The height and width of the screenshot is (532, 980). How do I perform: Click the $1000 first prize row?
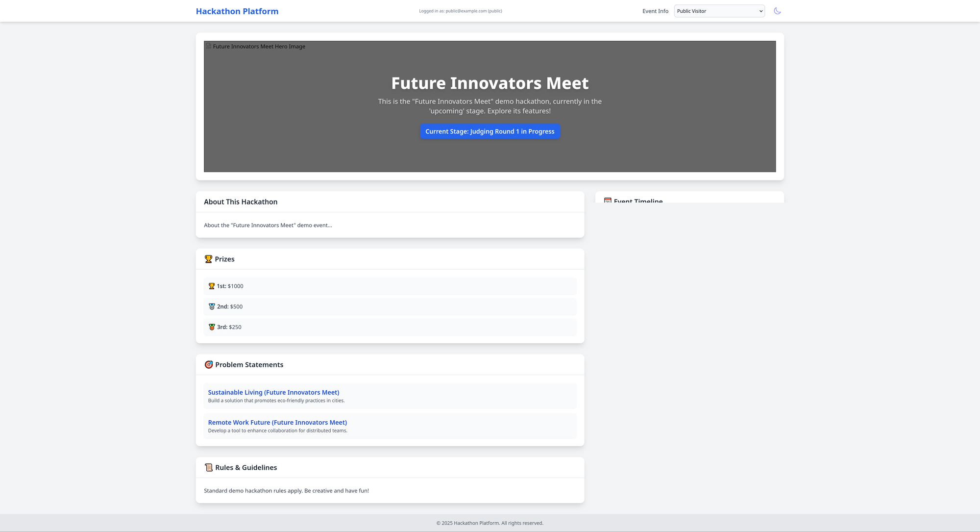(x=390, y=286)
